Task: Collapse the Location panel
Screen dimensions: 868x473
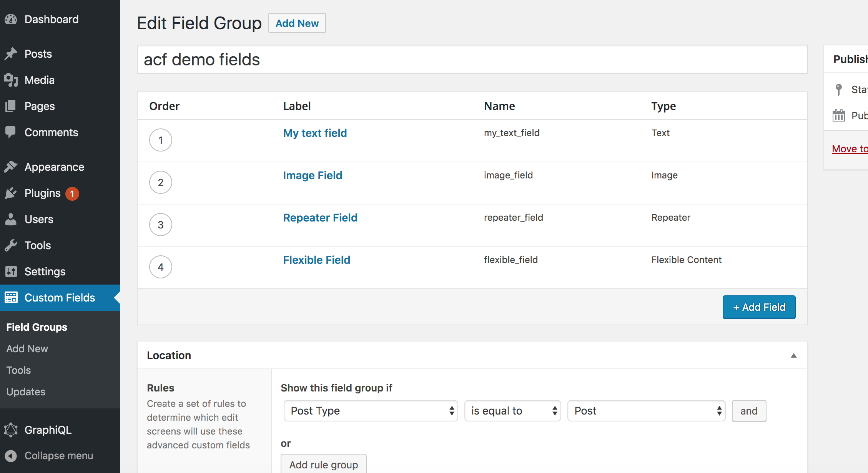Action: tap(793, 356)
